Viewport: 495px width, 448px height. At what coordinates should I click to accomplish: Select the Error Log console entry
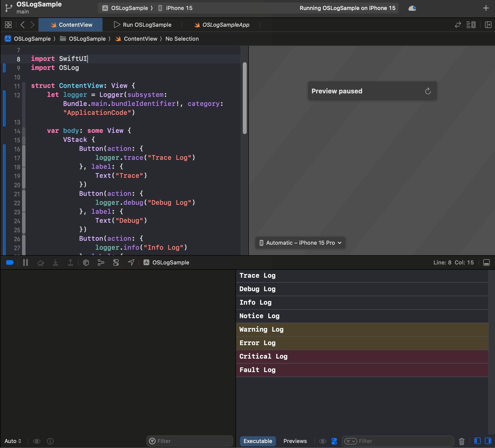[x=362, y=343]
